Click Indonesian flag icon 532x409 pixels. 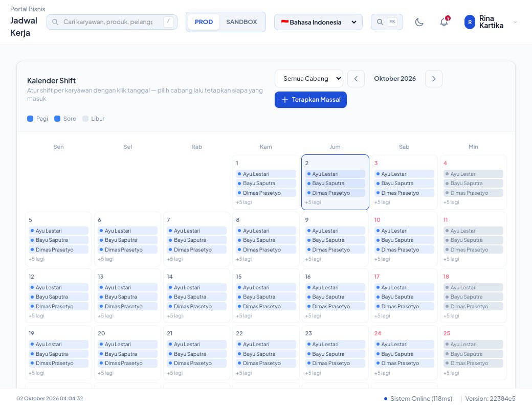point(284,22)
